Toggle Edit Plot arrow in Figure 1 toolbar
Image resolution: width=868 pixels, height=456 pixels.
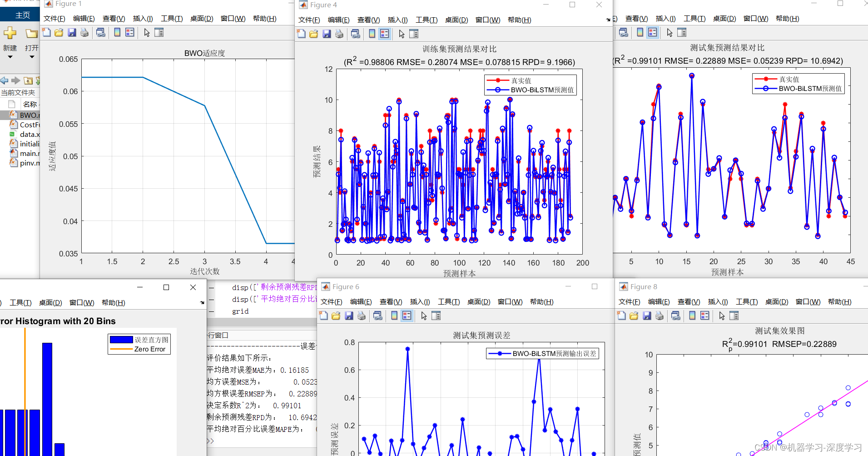(x=147, y=32)
